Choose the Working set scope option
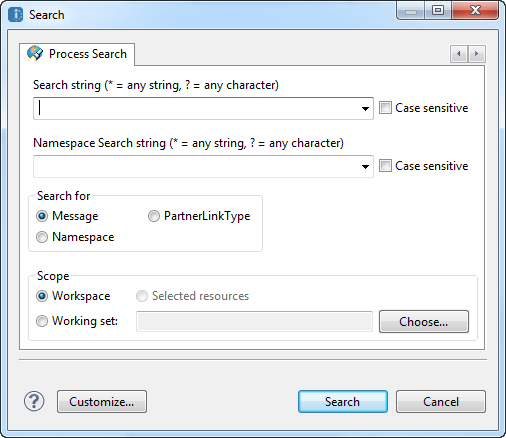506x438 pixels. [42, 321]
